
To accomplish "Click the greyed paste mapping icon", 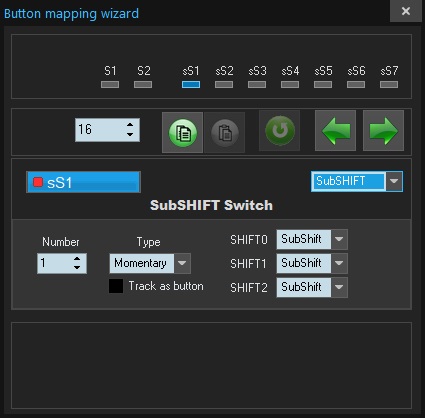I will (x=225, y=133).
